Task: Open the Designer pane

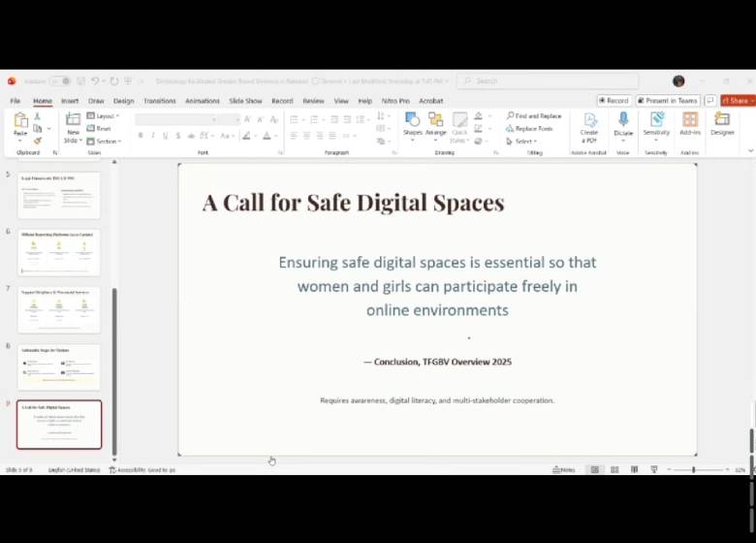Action: (722, 122)
